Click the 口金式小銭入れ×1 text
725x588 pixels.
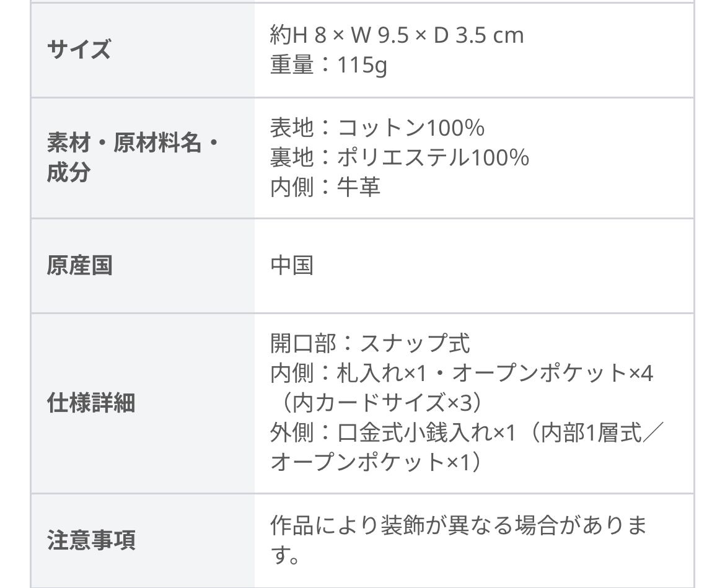[x=427, y=432]
